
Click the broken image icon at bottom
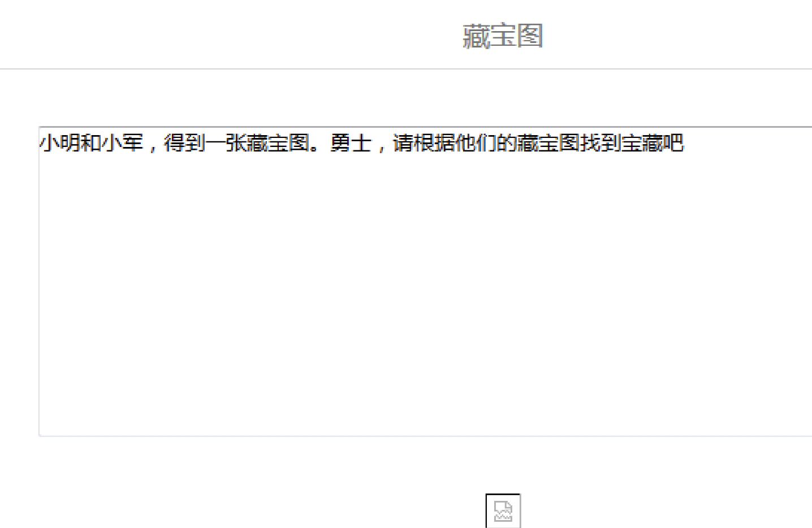coord(503,510)
